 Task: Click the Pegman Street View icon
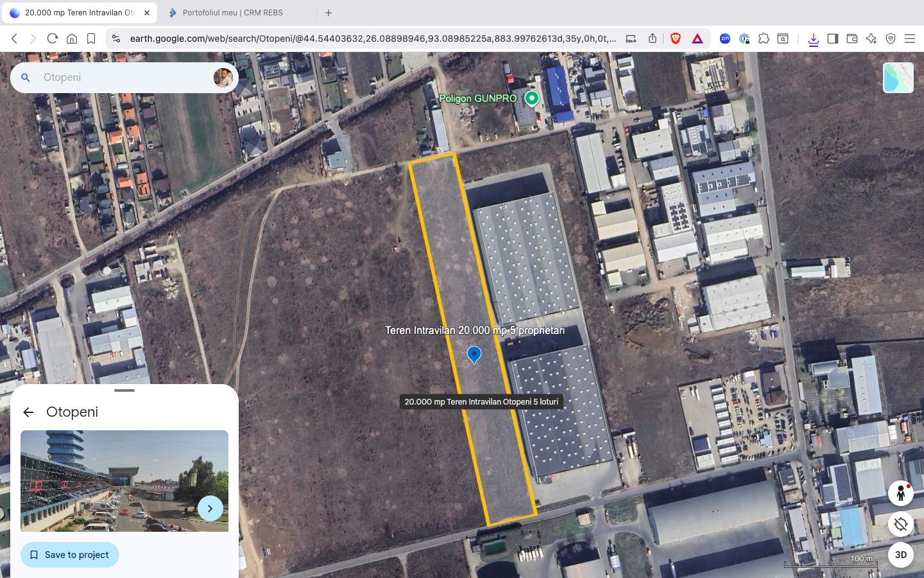pos(900,493)
